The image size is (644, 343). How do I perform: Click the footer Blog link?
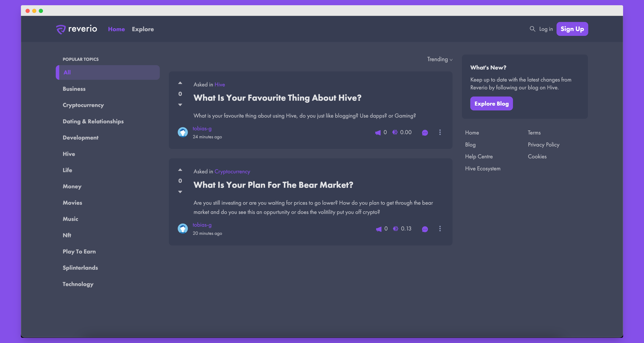click(x=470, y=145)
